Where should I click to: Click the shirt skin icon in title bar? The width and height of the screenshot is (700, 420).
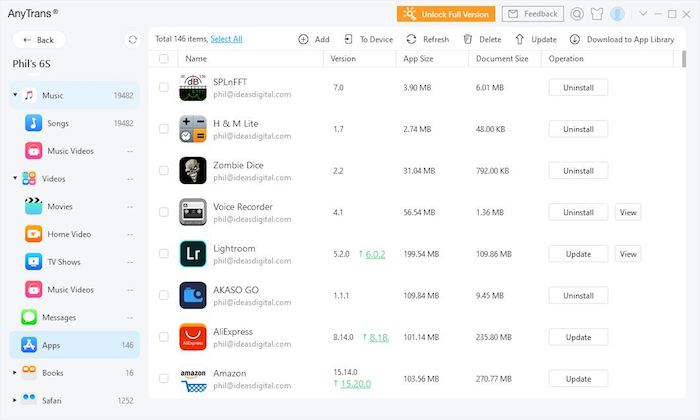click(x=597, y=14)
